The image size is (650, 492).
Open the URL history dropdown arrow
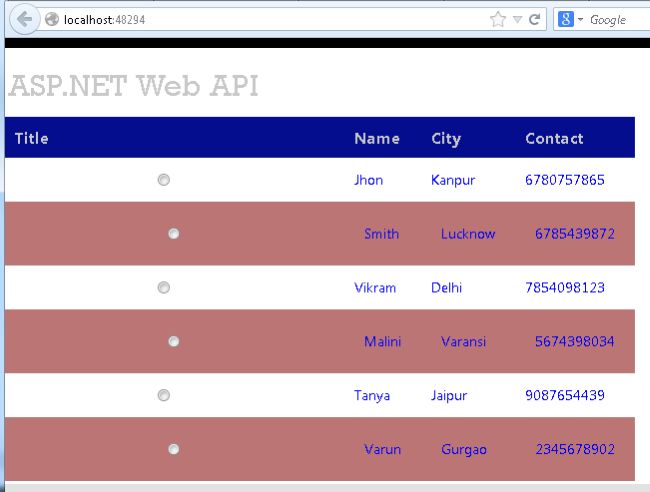(x=517, y=19)
